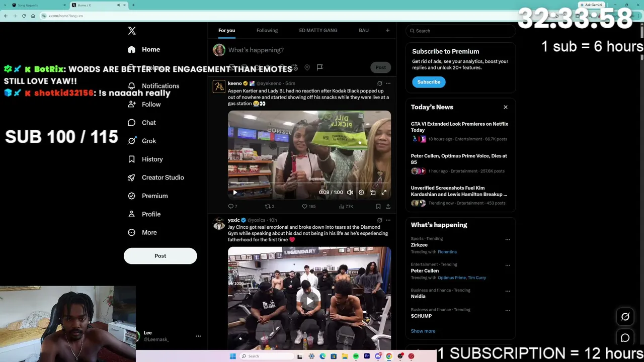The image size is (644, 362).
Task: Like keeno's post
Action: (x=308, y=207)
